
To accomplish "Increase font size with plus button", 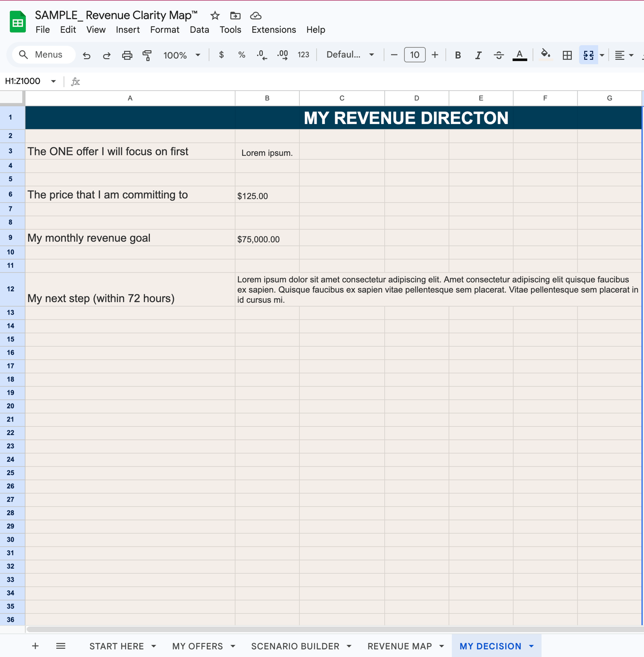I will [435, 55].
